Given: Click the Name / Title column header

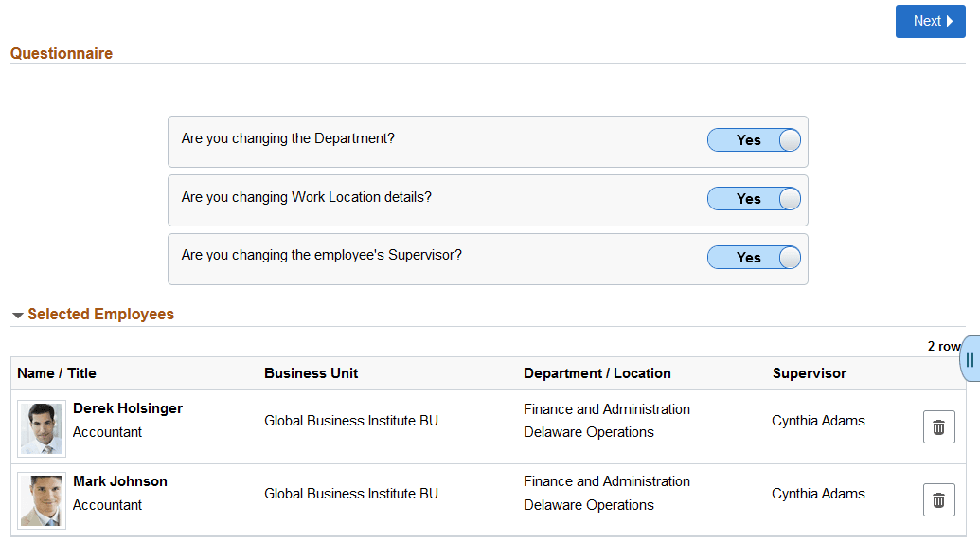Looking at the screenshot, I should click(57, 373).
